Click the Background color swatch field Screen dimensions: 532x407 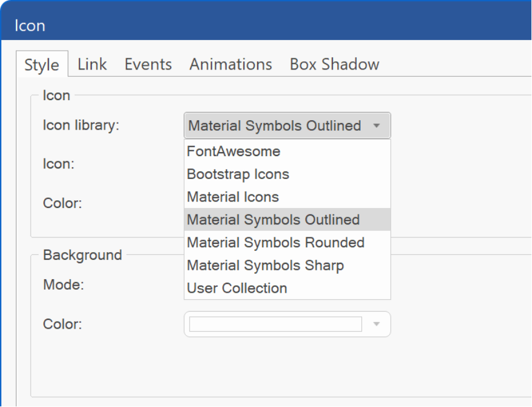(x=275, y=324)
